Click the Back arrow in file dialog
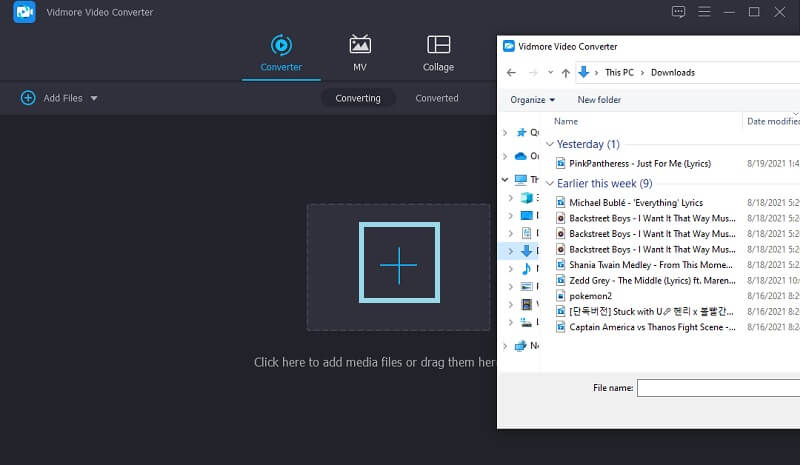This screenshot has height=465, width=800. [x=512, y=73]
